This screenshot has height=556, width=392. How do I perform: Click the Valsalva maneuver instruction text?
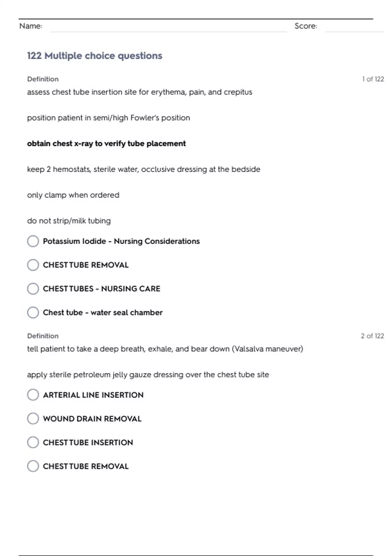pos(165,349)
